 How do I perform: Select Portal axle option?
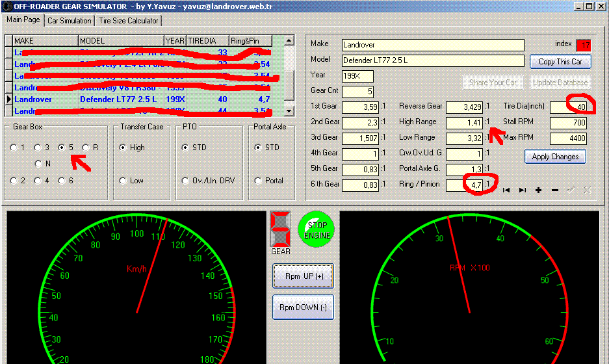point(258,181)
